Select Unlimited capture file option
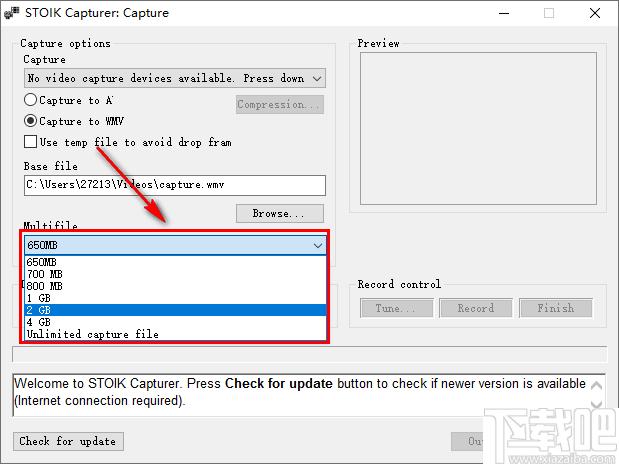619x464 pixels. [x=176, y=334]
